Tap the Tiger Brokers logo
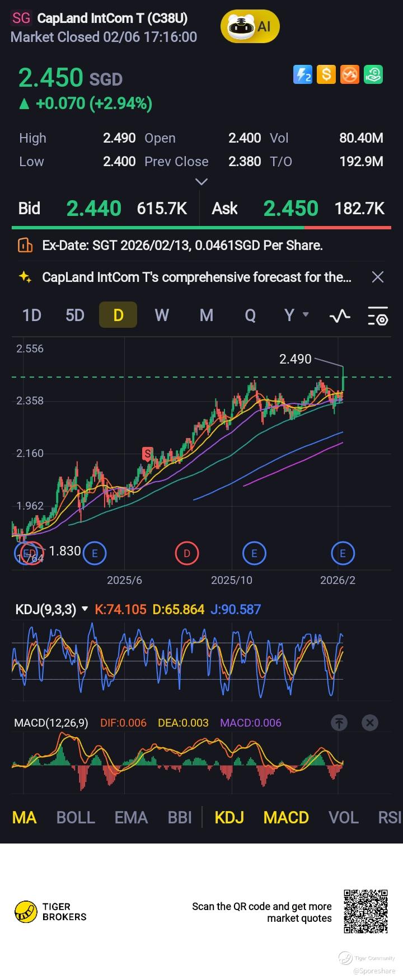403x980 pixels. (50, 912)
